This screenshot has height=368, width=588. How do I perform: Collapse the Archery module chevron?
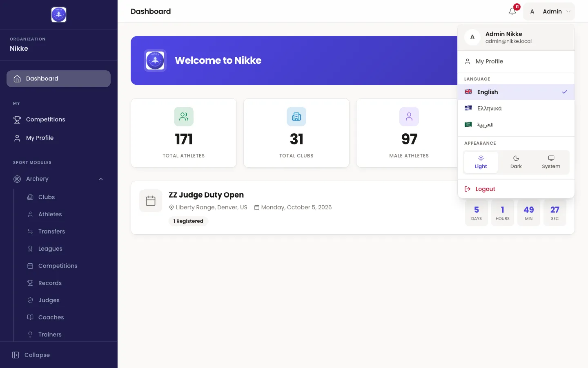(x=101, y=179)
